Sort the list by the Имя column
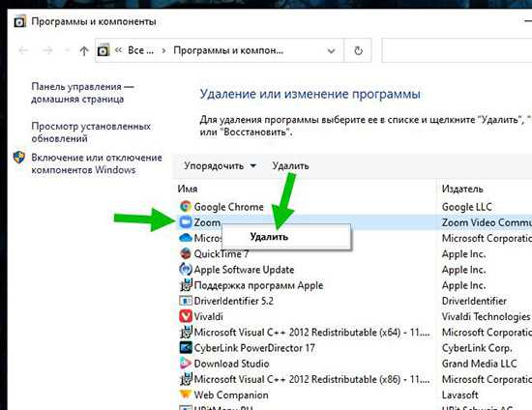This screenshot has width=532, height=410. pyautogui.click(x=188, y=189)
